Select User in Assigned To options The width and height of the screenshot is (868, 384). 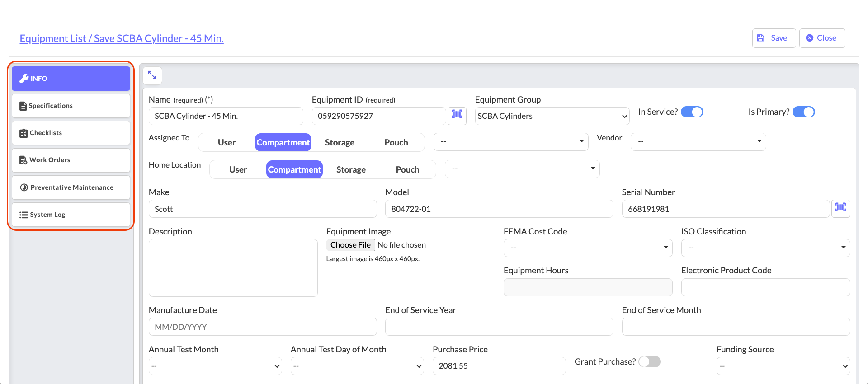coord(226,142)
